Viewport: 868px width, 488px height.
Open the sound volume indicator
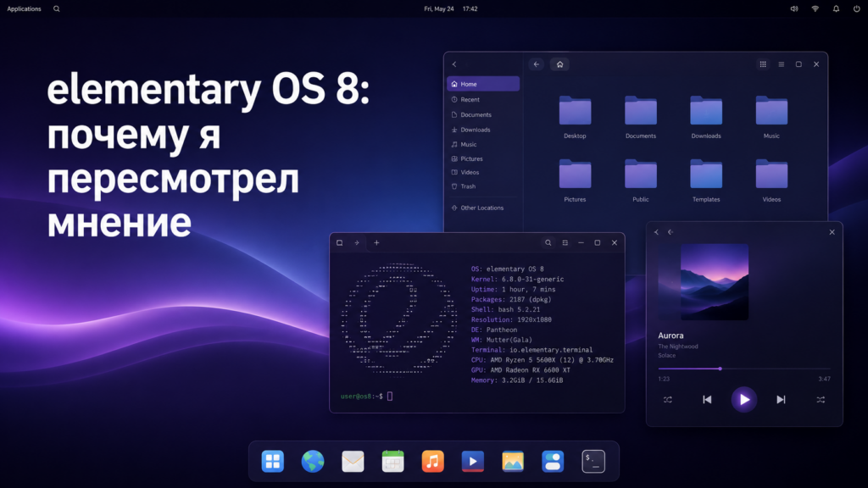click(x=793, y=8)
